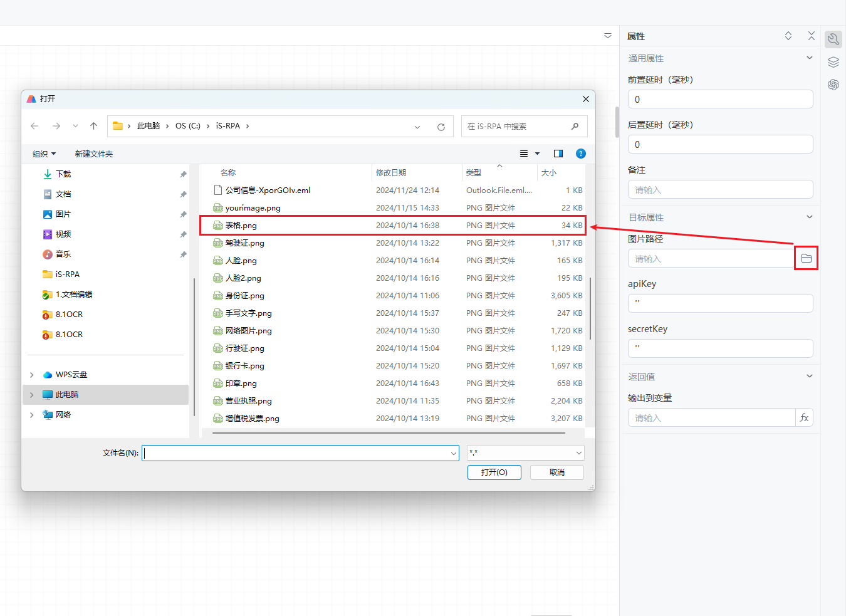The height and width of the screenshot is (616, 846).
Task: Select 图片 in navigation pane
Action: [63, 214]
